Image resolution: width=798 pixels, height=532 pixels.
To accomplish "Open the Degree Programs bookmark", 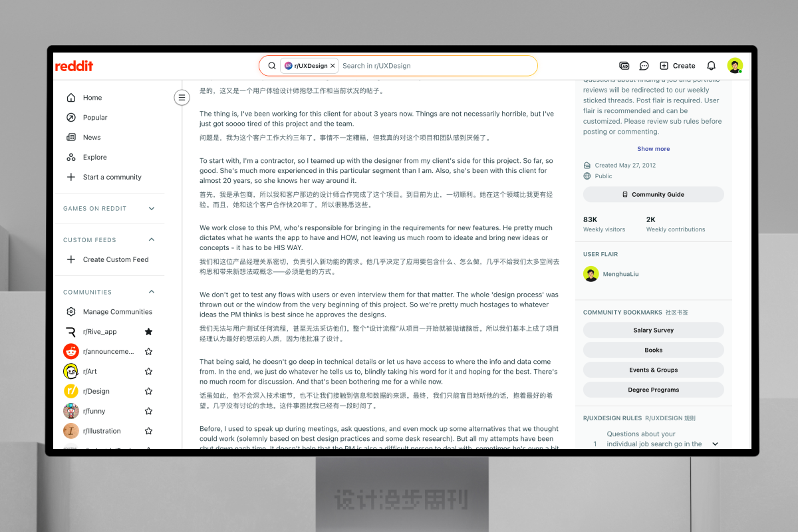I will click(x=654, y=390).
